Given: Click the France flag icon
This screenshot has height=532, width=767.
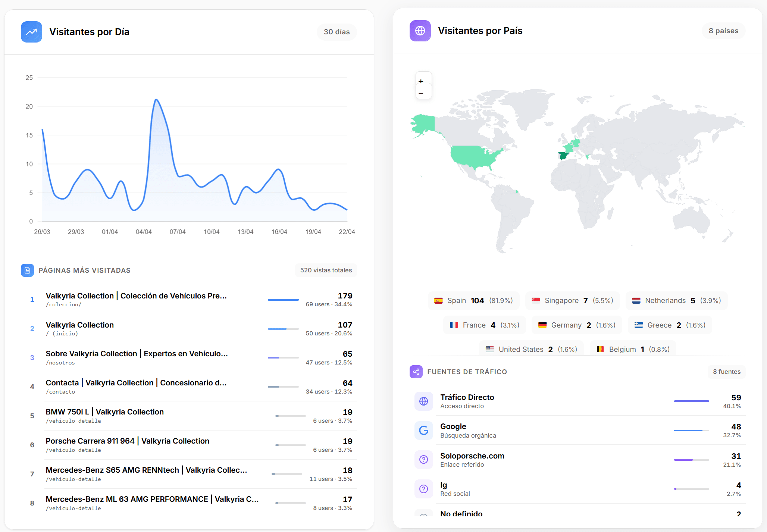Looking at the screenshot, I should 454,325.
